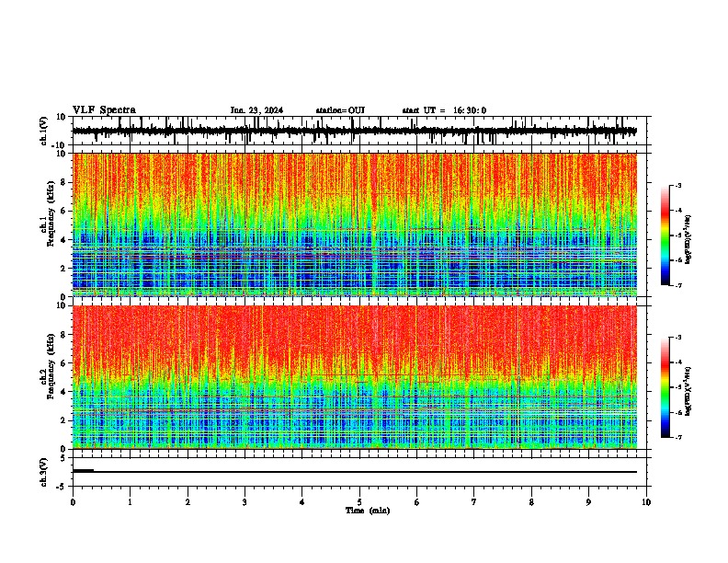Screen dimensions: 728x563
Task: Click the 4 kHz tick label of ch.1 spectrogram
Action: [63, 240]
